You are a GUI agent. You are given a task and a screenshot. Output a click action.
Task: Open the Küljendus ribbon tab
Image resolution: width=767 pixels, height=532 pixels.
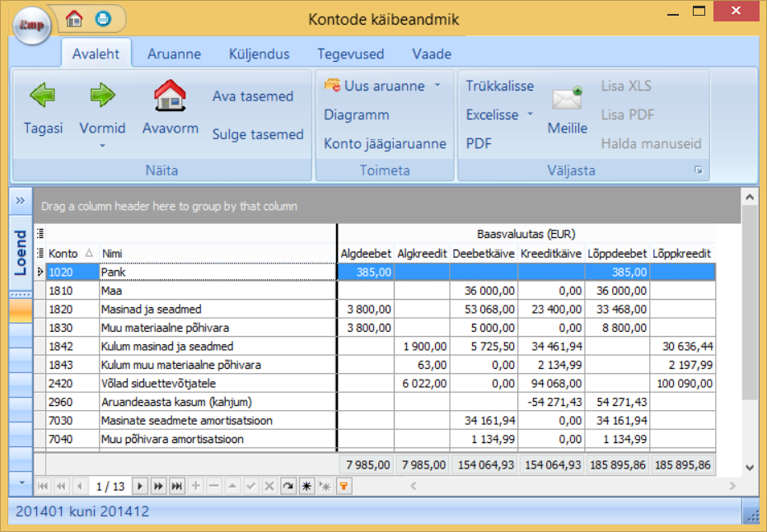pos(259,54)
